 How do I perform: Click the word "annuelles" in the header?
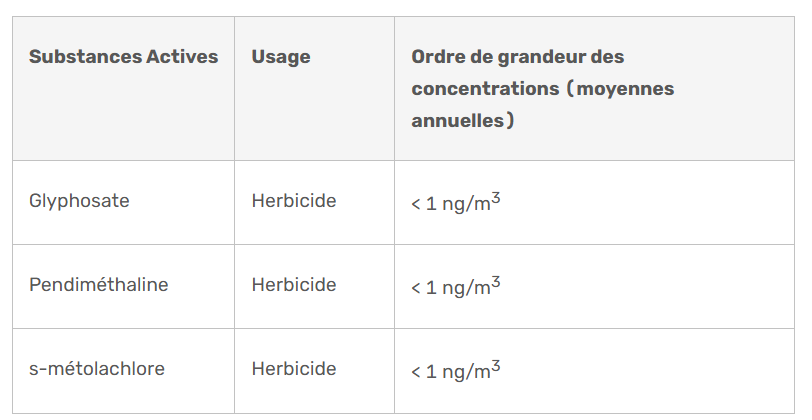tap(459, 121)
